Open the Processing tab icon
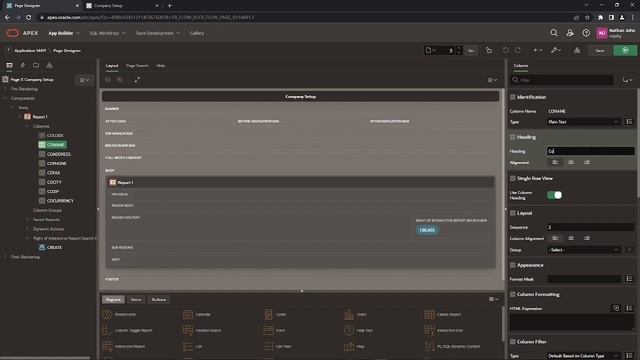Image resolution: width=640 pixels, height=360 pixels. (x=36, y=65)
